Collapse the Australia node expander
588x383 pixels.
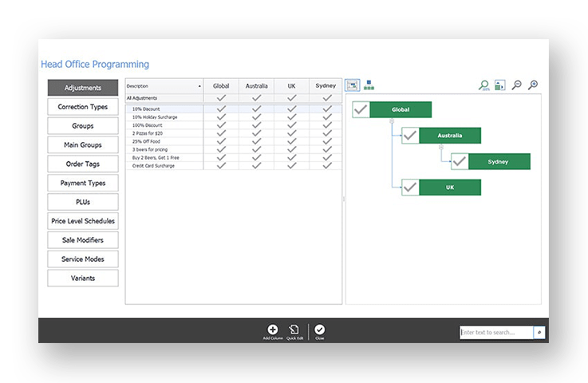click(441, 147)
